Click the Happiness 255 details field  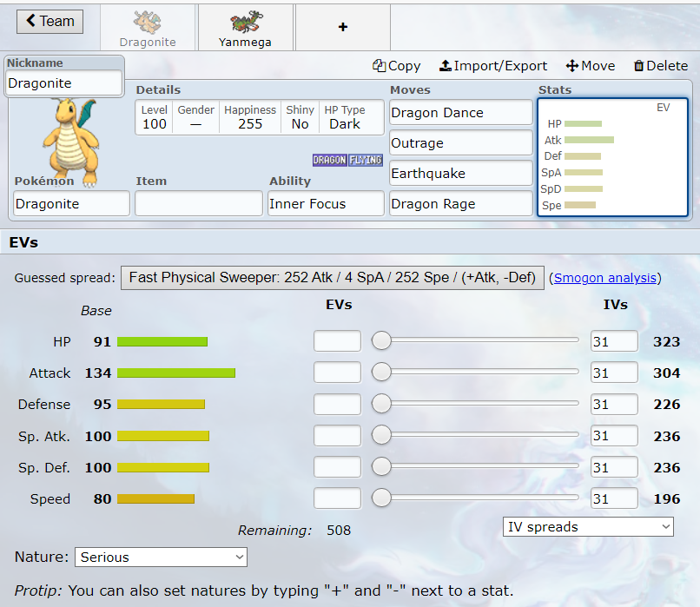point(250,117)
